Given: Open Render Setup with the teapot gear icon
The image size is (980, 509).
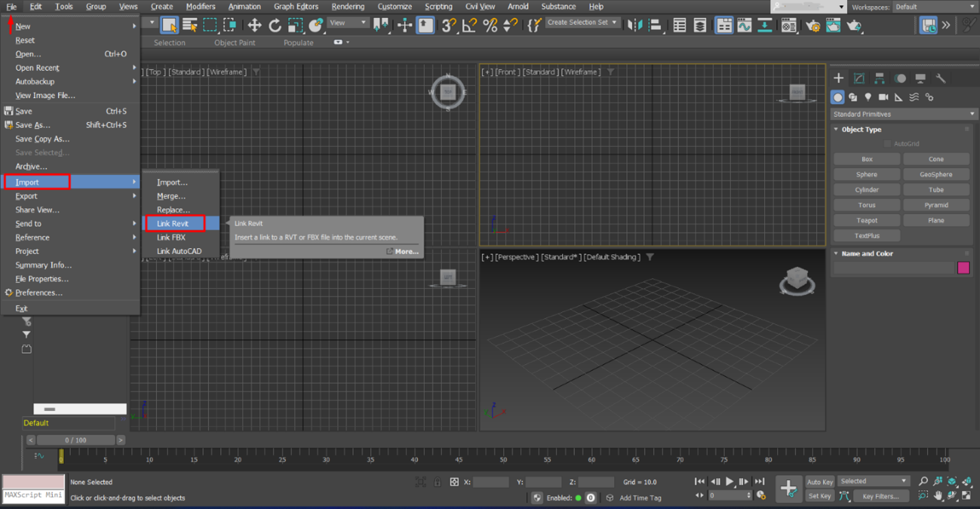Looking at the screenshot, I should coord(812,25).
